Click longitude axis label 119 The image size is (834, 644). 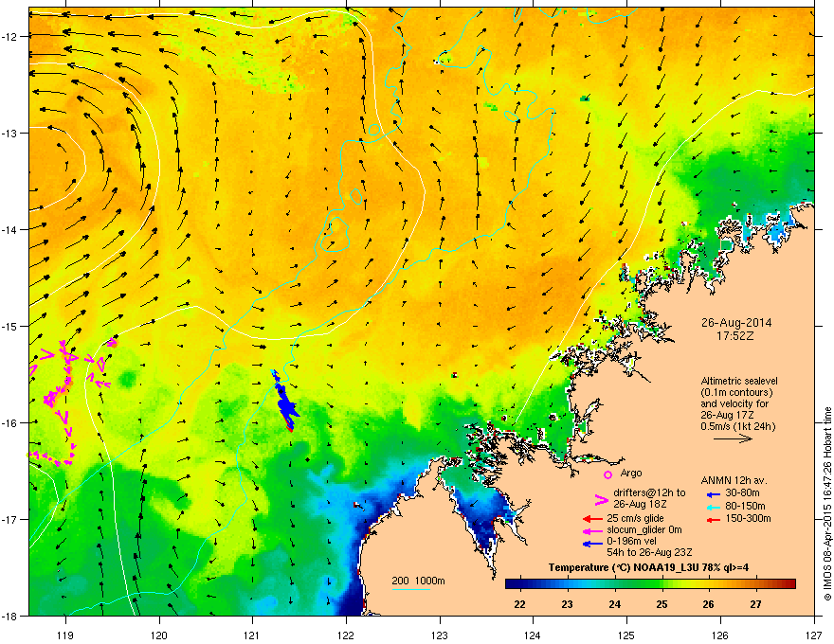tap(65, 635)
